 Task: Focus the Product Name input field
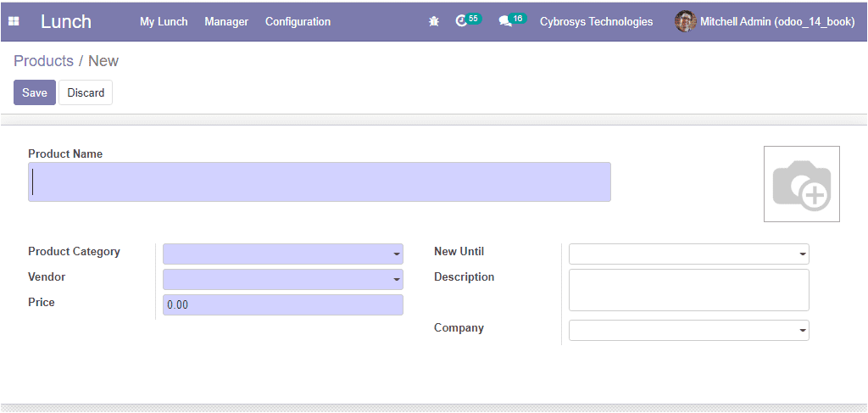(320, 181)
